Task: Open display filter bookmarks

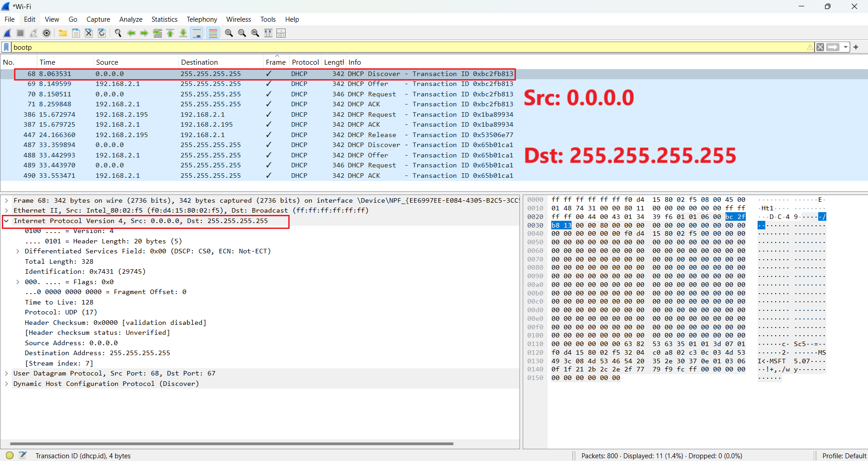Action: pos(6,47)
